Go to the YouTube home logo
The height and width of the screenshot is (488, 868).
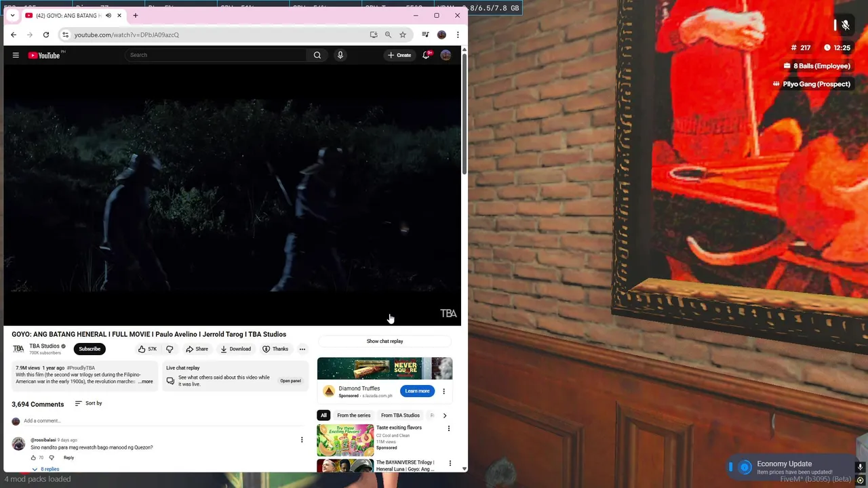(44, 55)
